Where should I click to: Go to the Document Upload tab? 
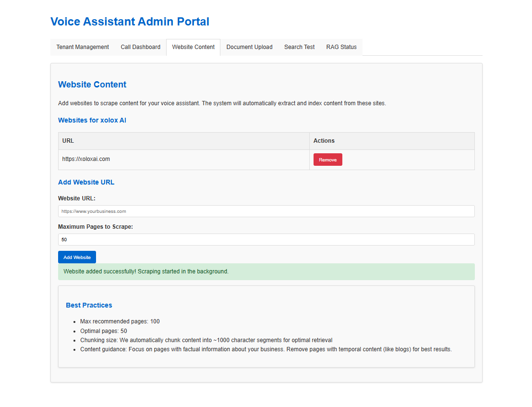click(249, 47)
